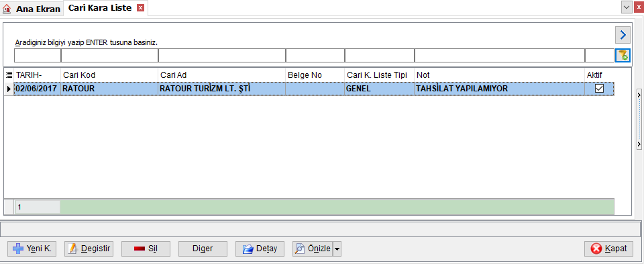Select the TAHSİLAT YAPILAMIYOR note cell
Viewport: 644px width, 264px height.
tap(500, 89)
